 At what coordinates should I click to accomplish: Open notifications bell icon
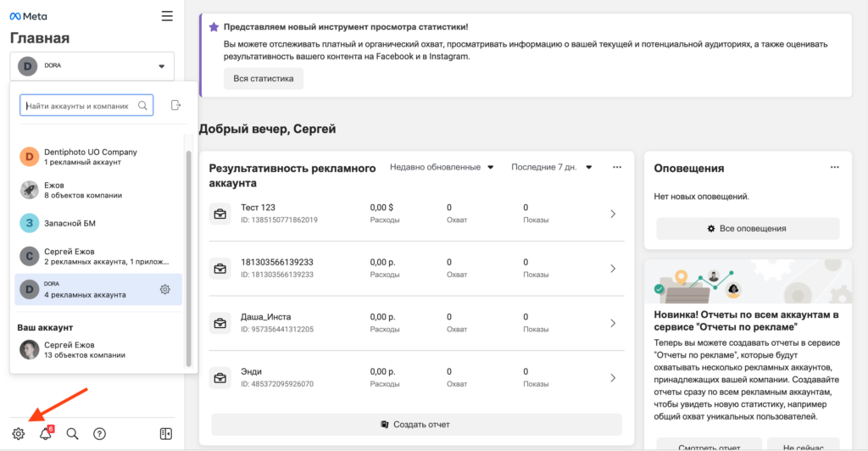point(46,434)
